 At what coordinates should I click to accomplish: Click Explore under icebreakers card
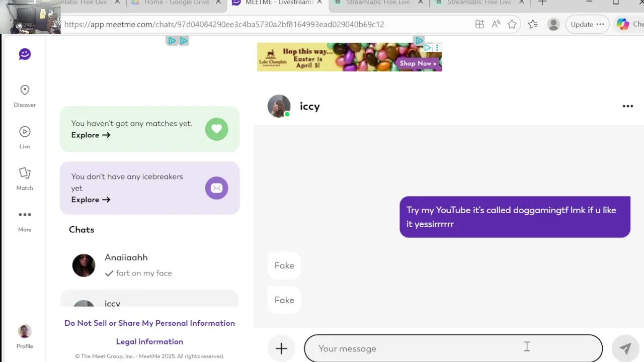tap(91, 200)
